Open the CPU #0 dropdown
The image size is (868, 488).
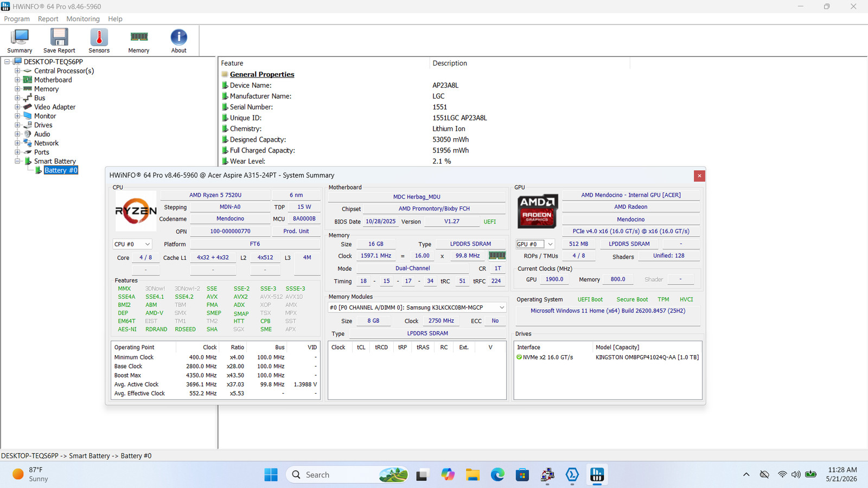(132, 244)
